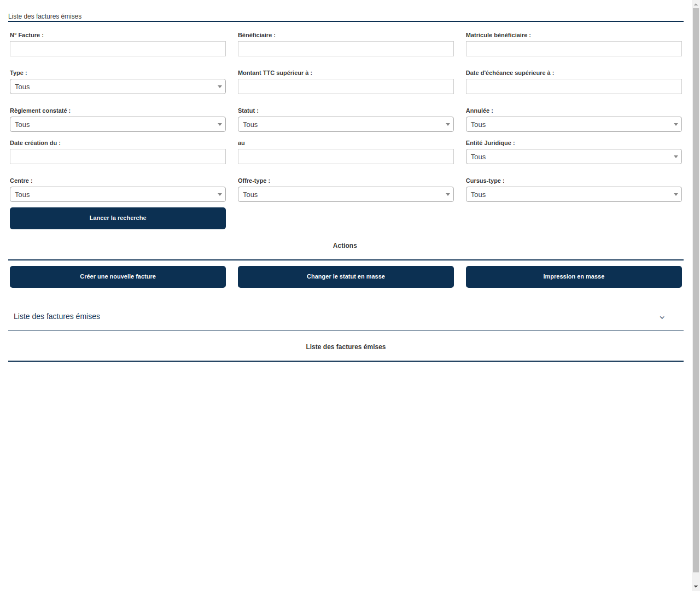
Task: Open the Entité Juridique dropdown
Action: click(x=573, y=157)
